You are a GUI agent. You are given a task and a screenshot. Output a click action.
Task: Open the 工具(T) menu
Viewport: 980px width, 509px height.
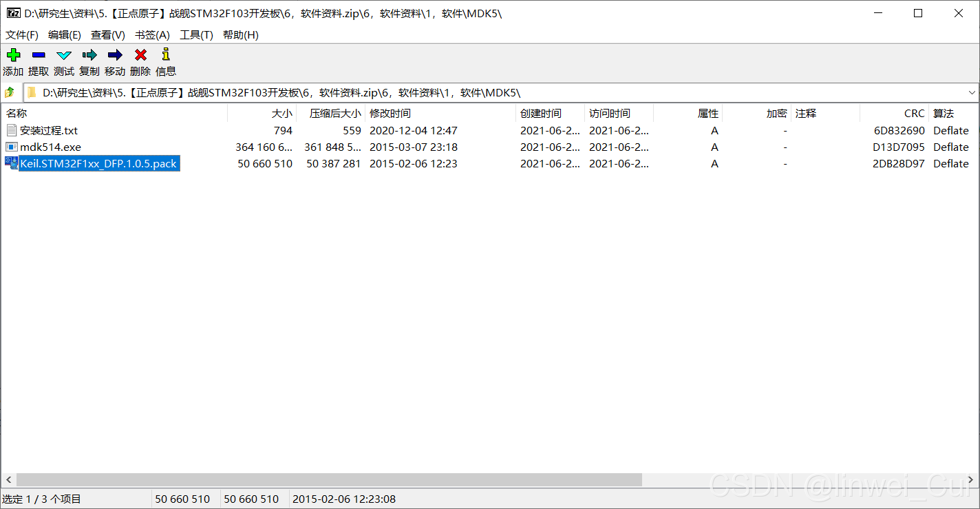pyautogui.click(x=196, y=35)
